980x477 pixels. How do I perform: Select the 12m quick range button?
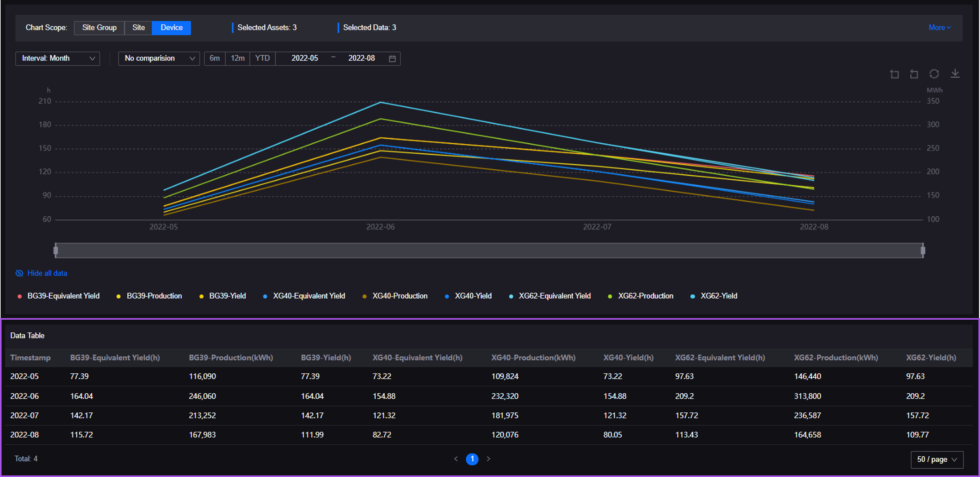coord(238,59)
